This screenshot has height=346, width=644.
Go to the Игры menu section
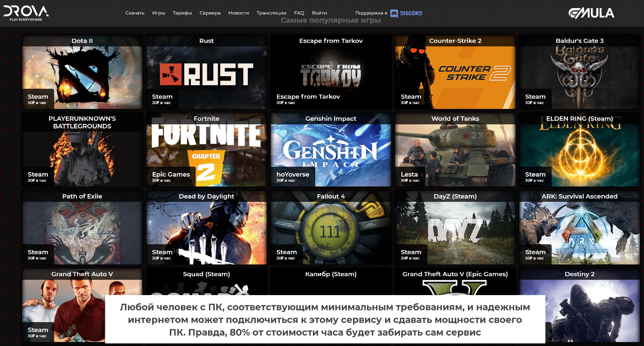159,13
